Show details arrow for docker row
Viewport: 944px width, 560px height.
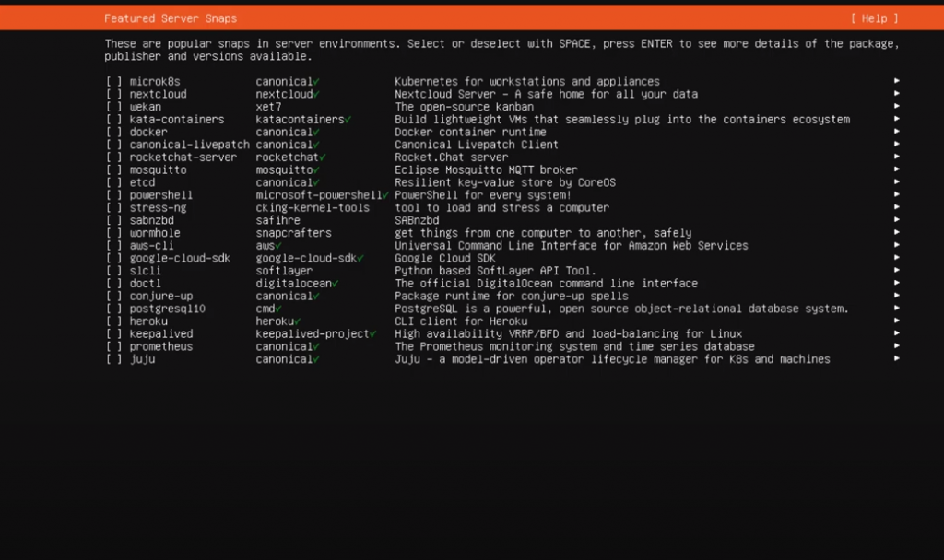pos(896,131)
